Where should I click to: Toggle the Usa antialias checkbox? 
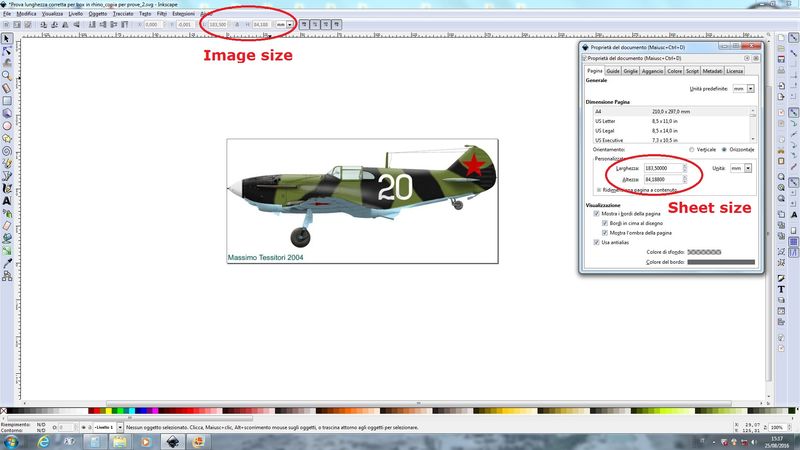[x=596, y=242]
